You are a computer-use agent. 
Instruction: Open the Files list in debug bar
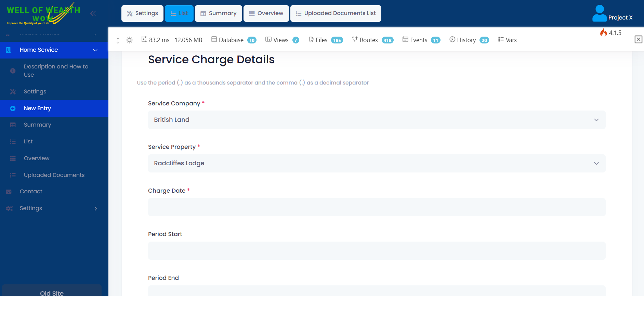pos(326,40)
